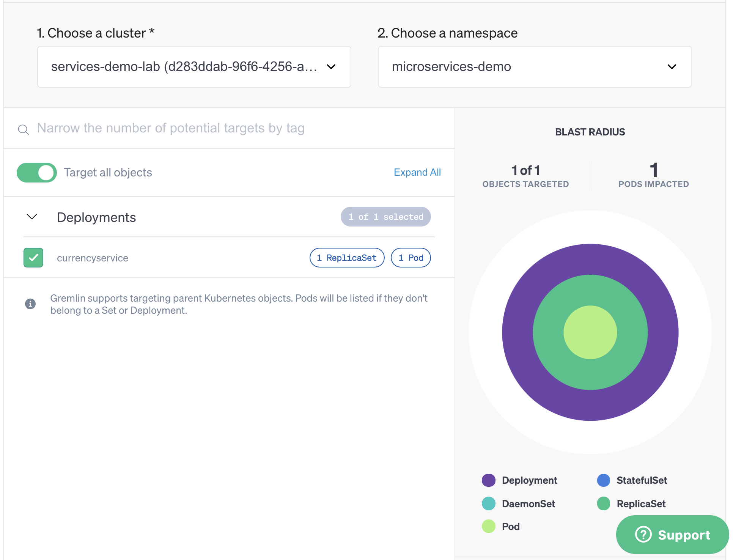Screen dimensions: 733x560
Task: Toggle targeting of all objects back on
Action: [36, 173]
